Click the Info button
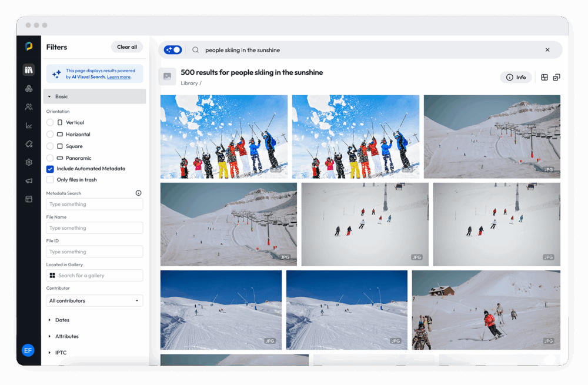 (x=516, y=77)
